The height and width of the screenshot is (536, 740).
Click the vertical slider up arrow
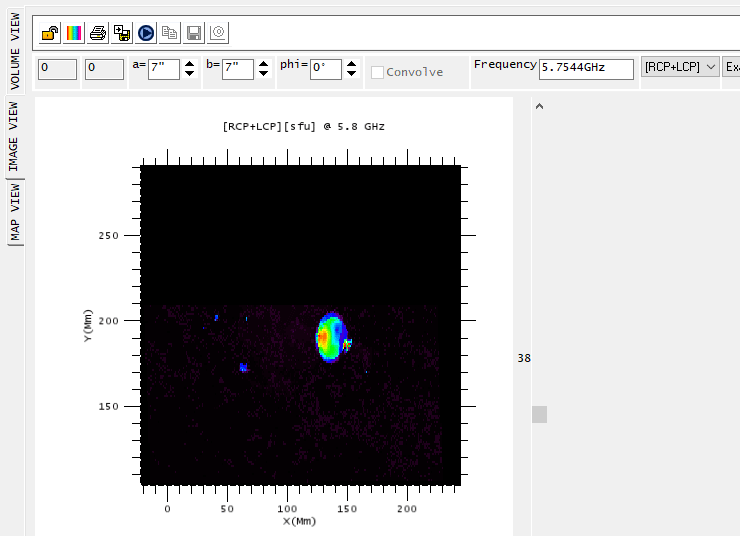[x=539, y=106]
